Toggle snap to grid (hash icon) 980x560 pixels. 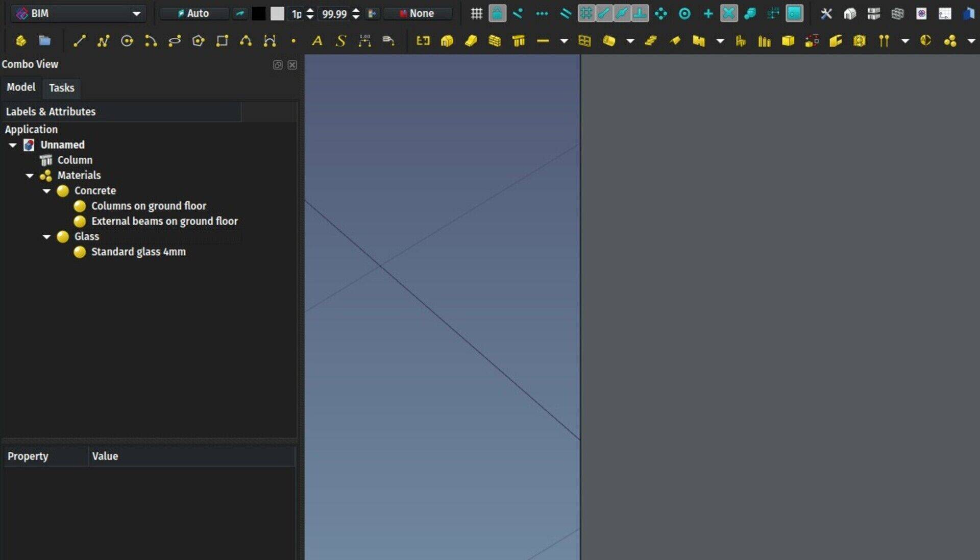pos(586,14)
